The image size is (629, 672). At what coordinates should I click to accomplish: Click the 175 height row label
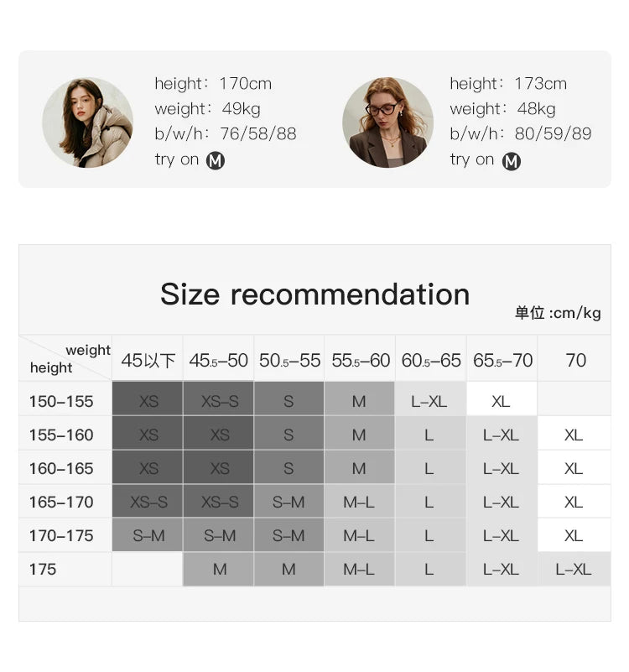(x=43, y=569)
